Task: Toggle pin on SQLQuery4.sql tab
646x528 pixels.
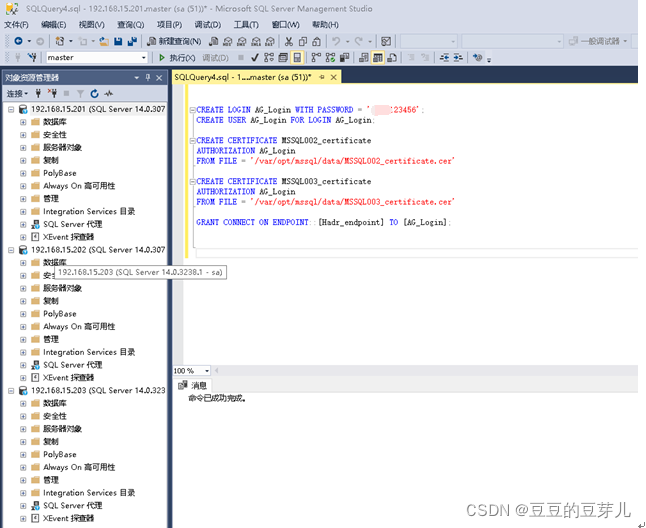Action: 322,77
